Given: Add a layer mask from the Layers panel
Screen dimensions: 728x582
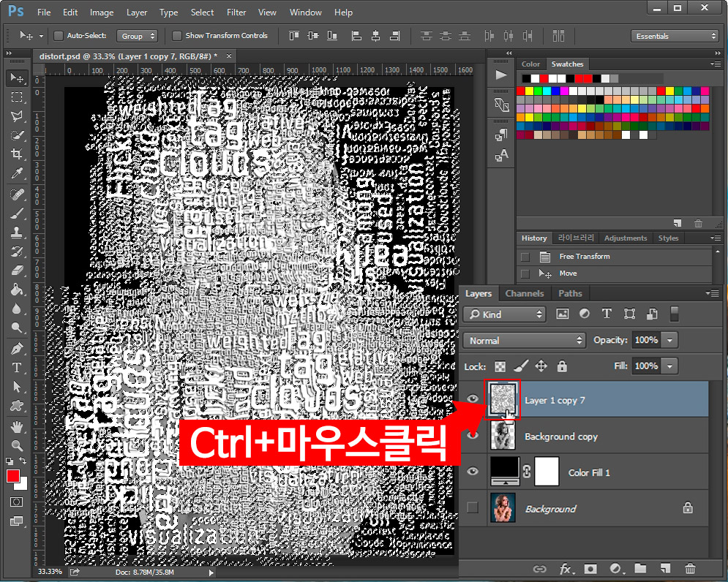Looking at the screenshot, I should 590,569.
